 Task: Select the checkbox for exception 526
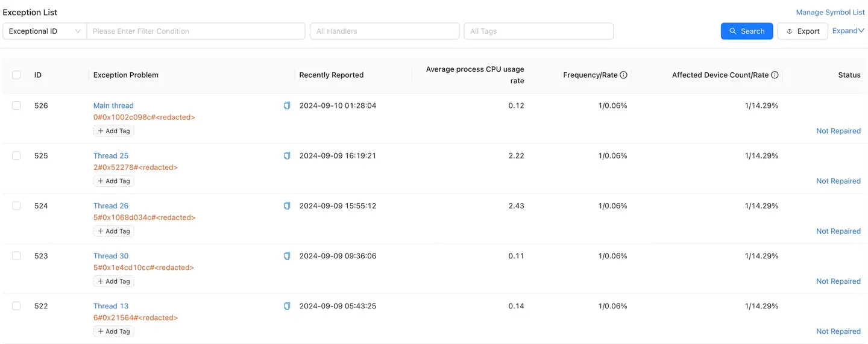16,105
